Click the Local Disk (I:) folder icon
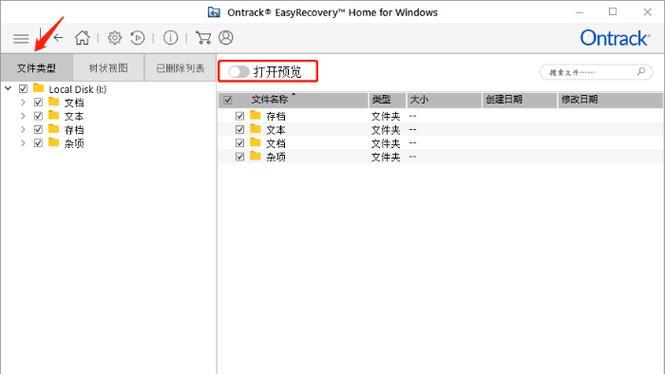 click(x=39, y=88)
